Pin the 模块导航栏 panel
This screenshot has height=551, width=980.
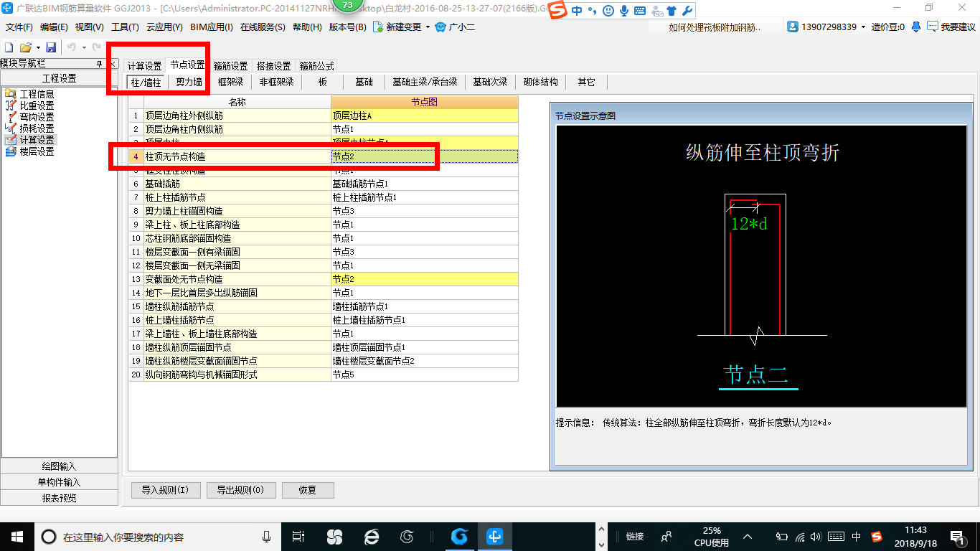[x=100, y=64]
